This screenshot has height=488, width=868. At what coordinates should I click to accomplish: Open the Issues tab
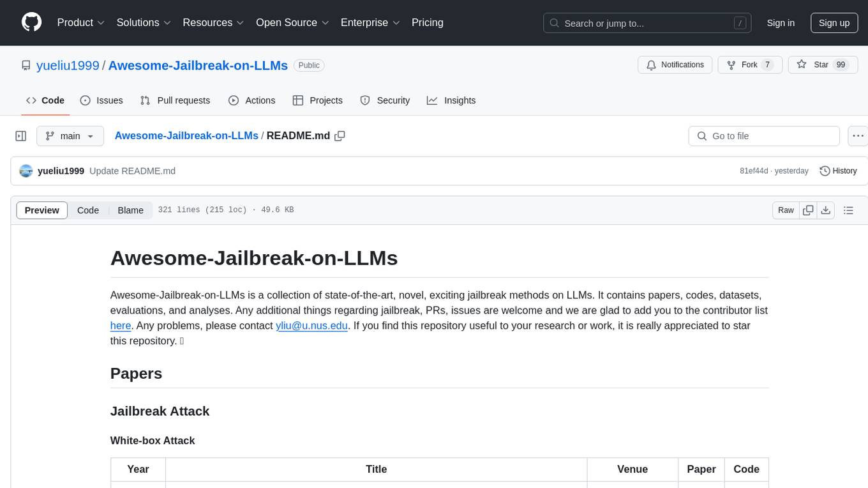[x=101, y=100]
